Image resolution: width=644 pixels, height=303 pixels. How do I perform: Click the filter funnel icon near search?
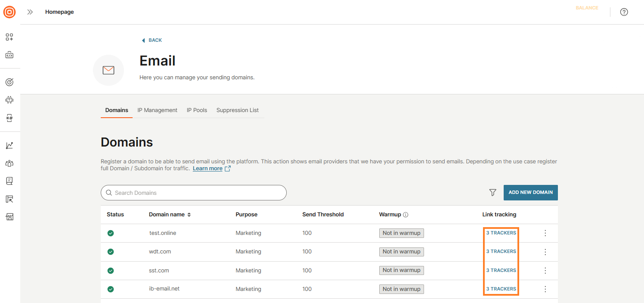492,193
